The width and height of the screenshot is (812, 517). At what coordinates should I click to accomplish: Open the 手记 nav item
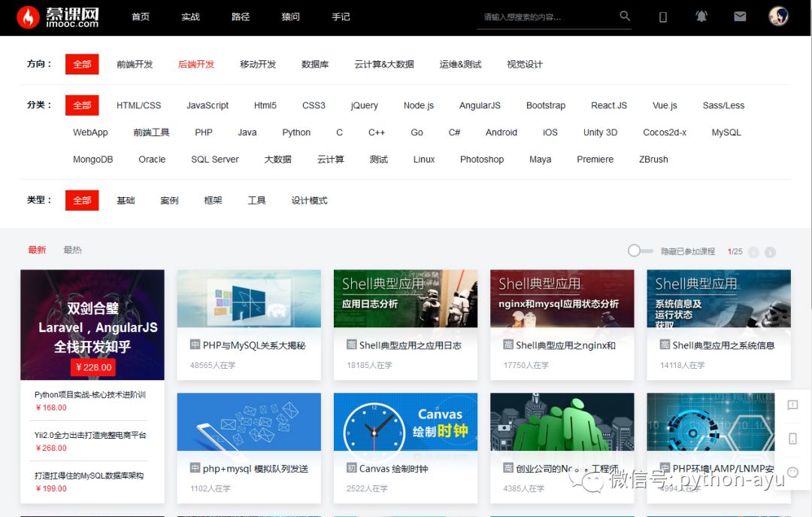(x=341, y=17)
